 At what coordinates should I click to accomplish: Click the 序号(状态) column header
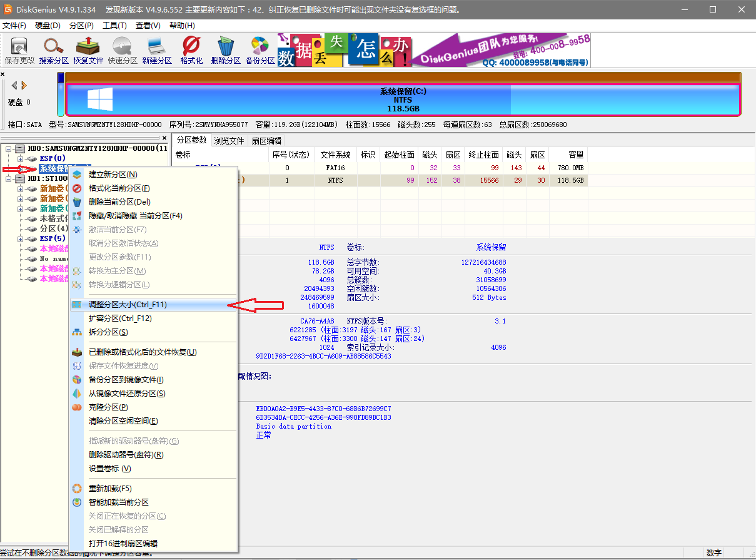click(291, 155)
